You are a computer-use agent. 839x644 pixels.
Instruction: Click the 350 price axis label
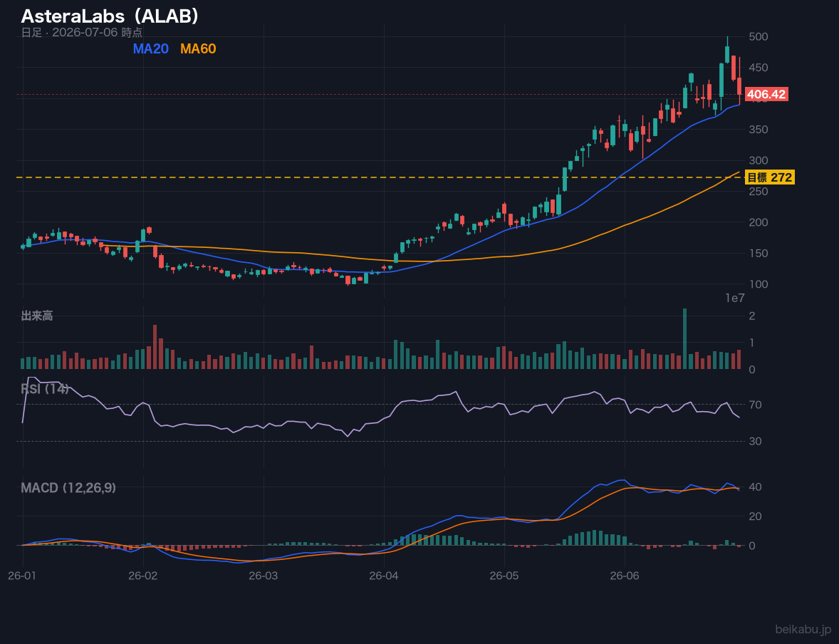[x=759, y=130]
